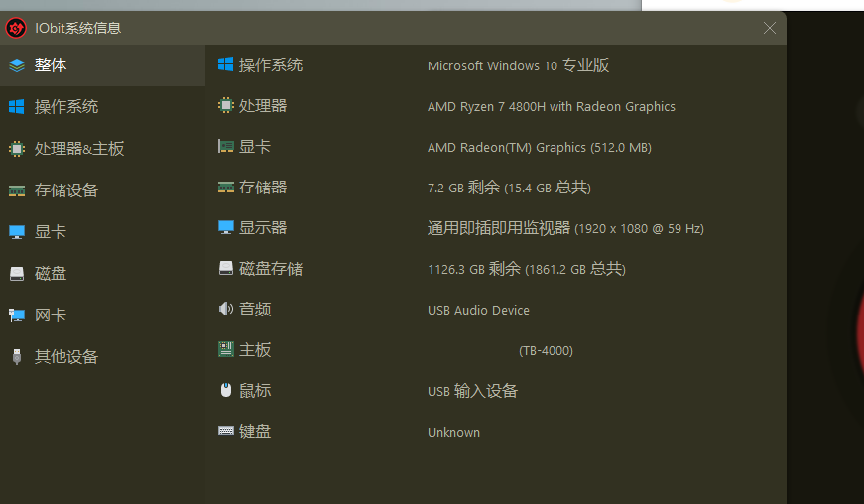Click Windows logo in 操作系统 summary row
Screen dimensions: 864x504
[225, 64]
